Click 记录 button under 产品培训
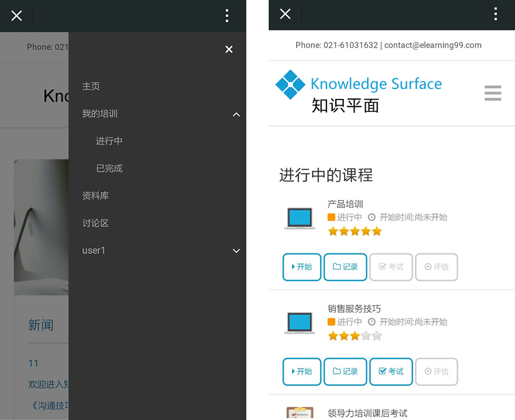The width and height of the screenshot is (515, 420). pos(345,267)
